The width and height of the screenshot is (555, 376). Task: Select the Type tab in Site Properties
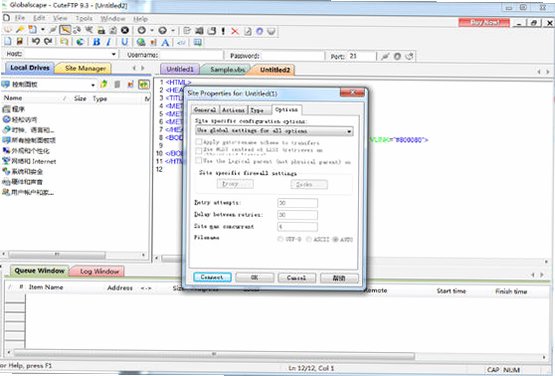(257, 110)
